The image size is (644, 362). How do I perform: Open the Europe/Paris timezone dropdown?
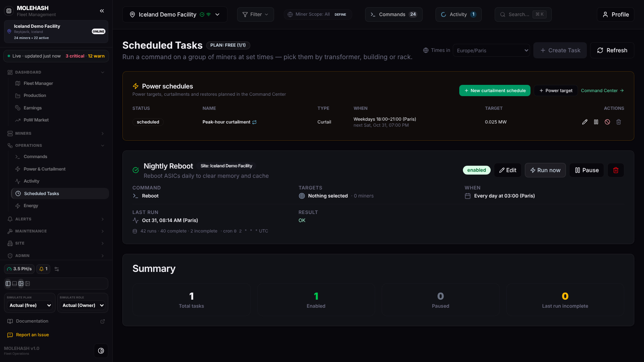pos(491,50)
